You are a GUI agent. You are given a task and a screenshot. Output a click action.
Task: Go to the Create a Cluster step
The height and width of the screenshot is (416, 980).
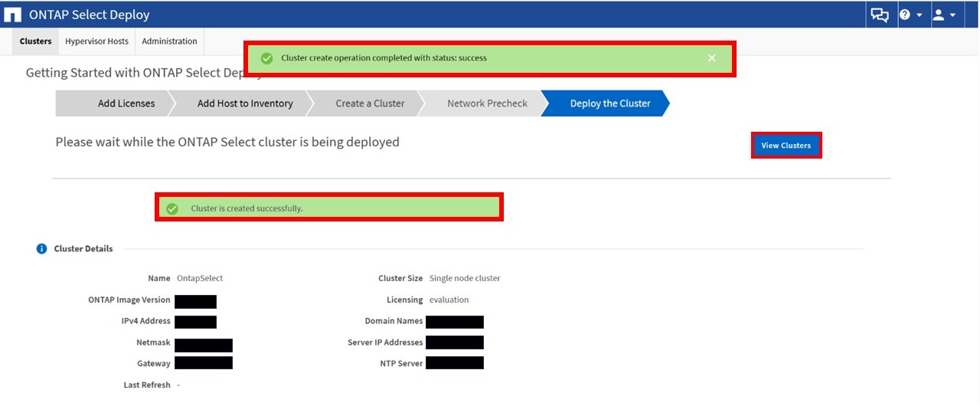click(370, 103)
